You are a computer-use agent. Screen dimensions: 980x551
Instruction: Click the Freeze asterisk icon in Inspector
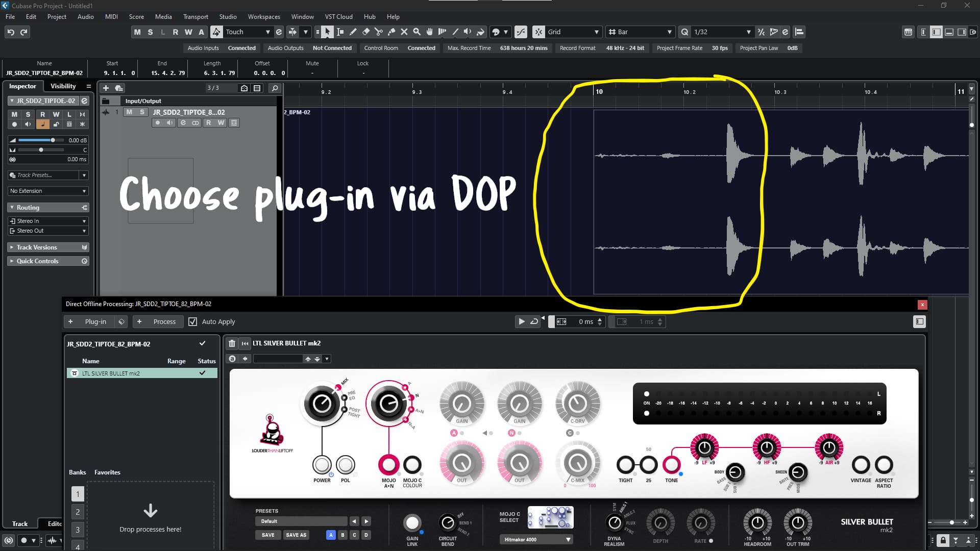click(x=83, y=124)
